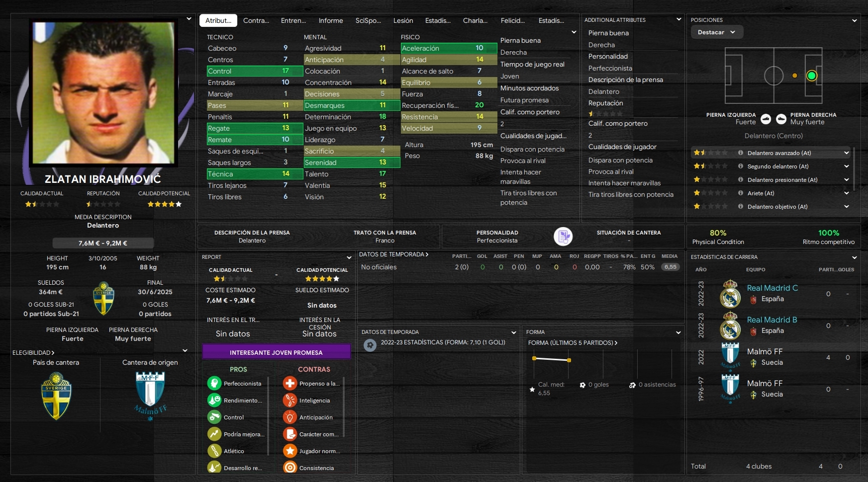Click the Jugador norm... star icon
Screen dimensions: 868x482
point(290,451)
